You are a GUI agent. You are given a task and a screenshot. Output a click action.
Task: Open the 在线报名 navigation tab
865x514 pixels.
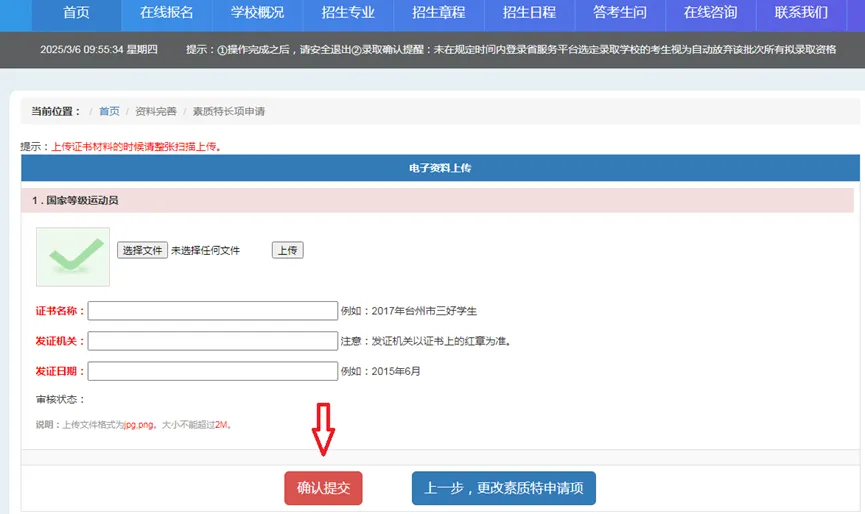[x=167, y=13]
